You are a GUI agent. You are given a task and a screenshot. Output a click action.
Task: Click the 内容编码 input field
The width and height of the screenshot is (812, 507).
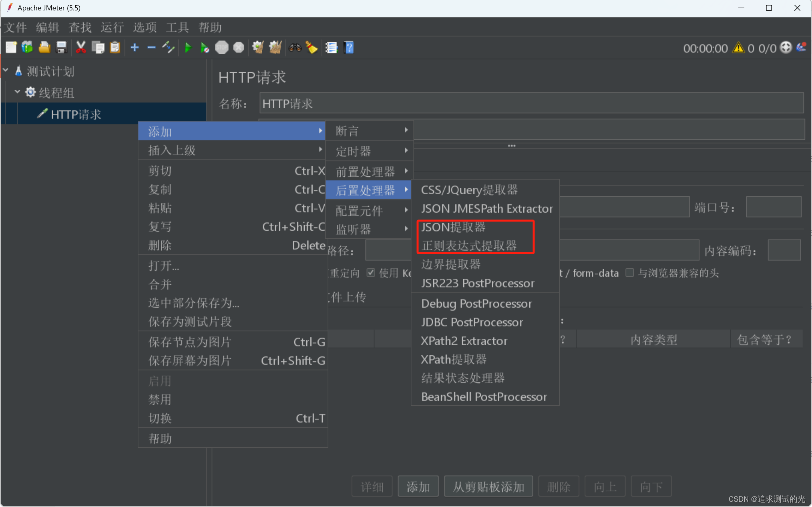pyautogui.click(x=784, y=250)
